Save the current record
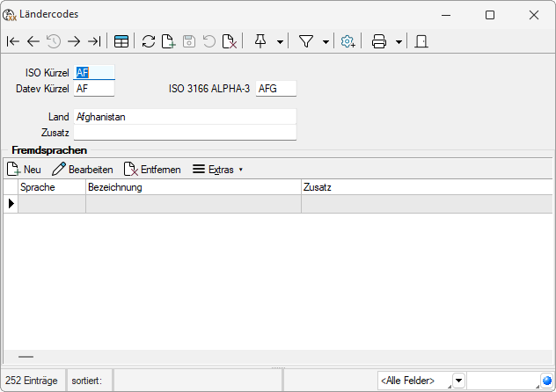 point(189,41)
